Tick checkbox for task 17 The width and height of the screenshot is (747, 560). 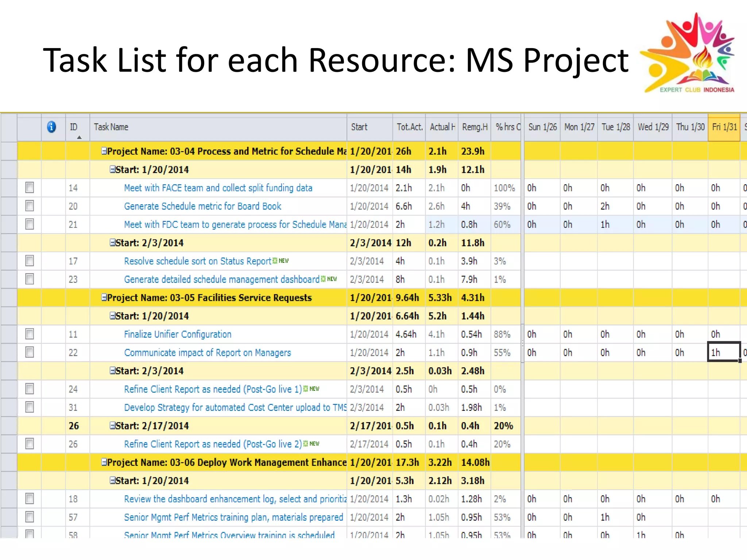(x=30, y=261)
